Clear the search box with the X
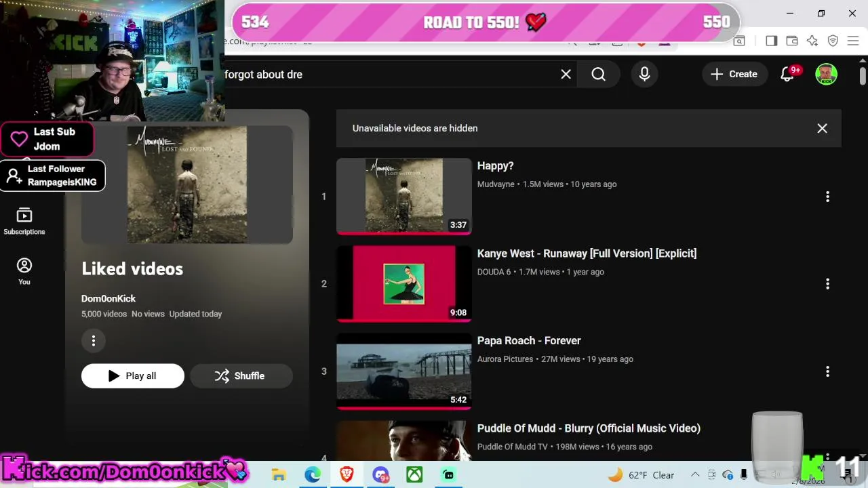The width and height of the screenshot is (868, 488). (566, 75)
